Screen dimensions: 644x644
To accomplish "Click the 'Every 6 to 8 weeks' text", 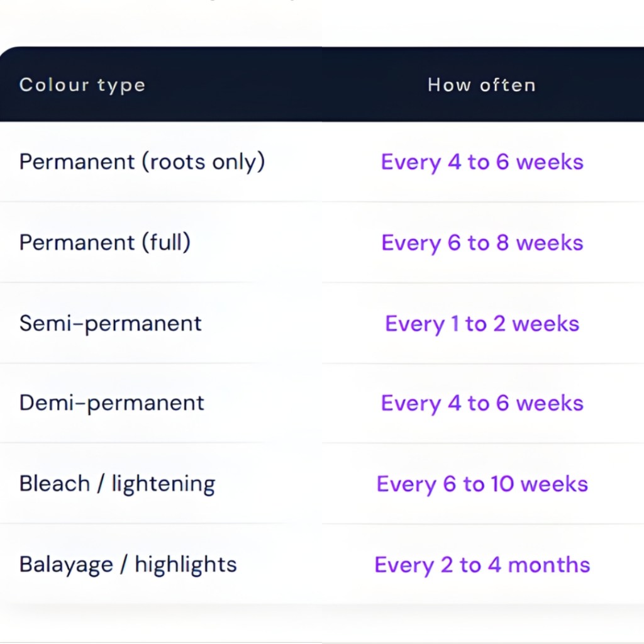I will pyautogui.click(x=482, y=243).
